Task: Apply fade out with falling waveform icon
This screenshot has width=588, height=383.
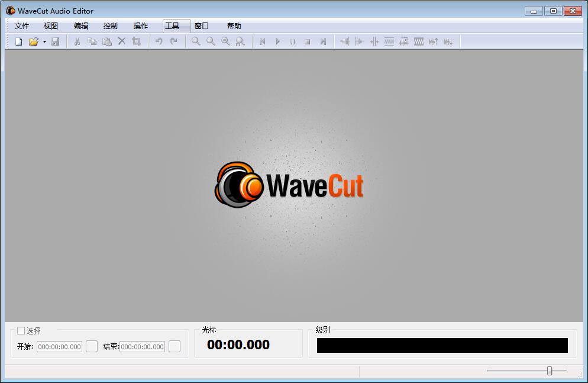Action: pyautogui.click(x=359, y=41)
